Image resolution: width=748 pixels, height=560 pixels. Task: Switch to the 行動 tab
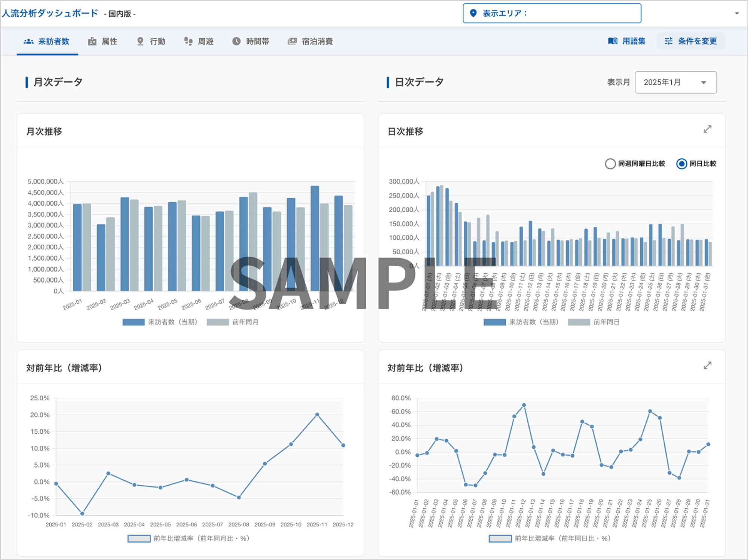click(151, 41)
